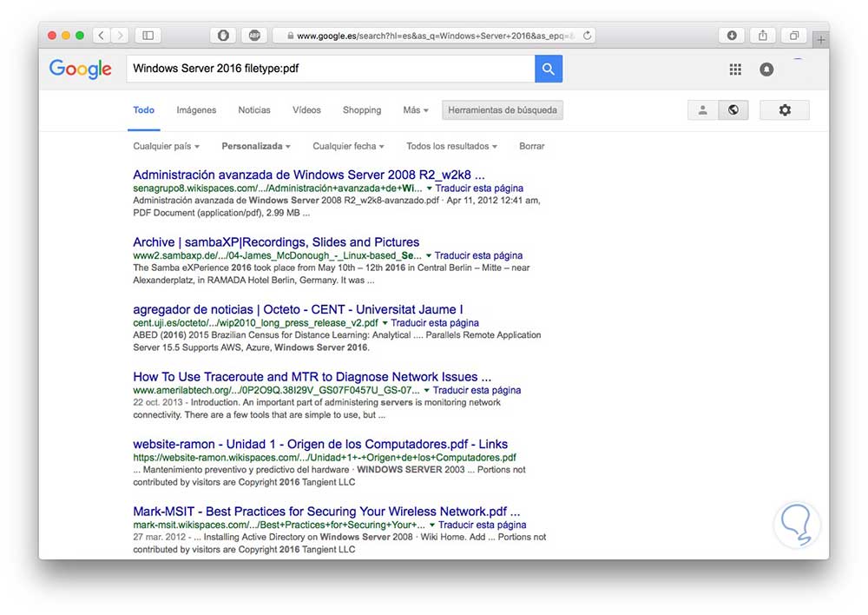868x615 pixels.
Task: Switch to Shopping tab
Action: [362, 110]
